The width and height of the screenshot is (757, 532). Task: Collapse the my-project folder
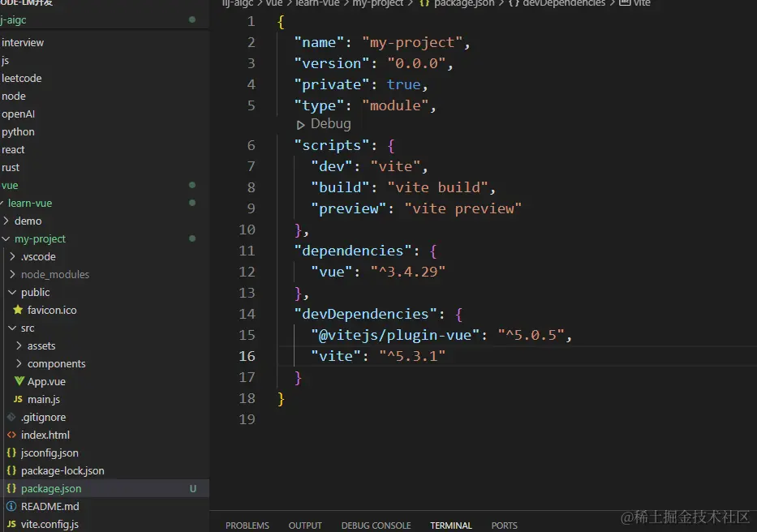6,238
